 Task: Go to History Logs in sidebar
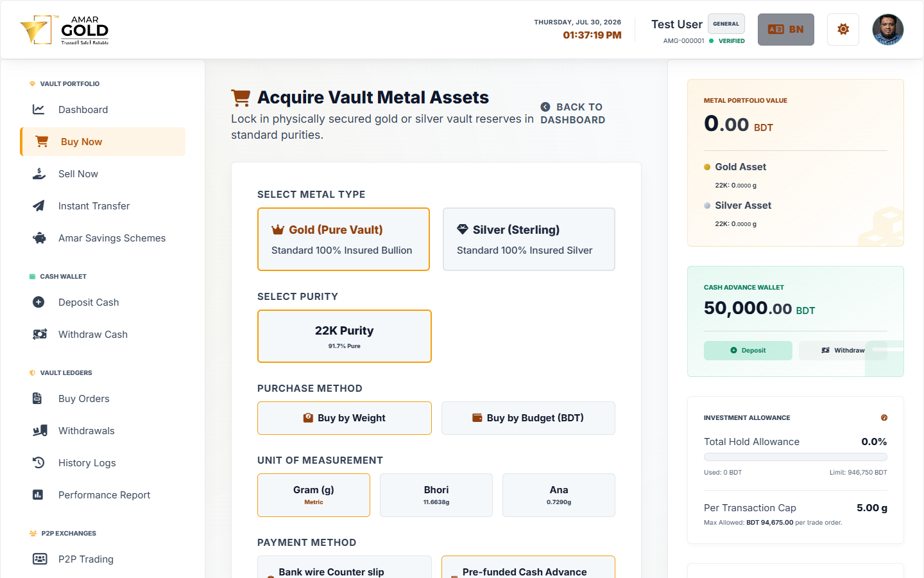pyautogui.click(x=103, y=462)
